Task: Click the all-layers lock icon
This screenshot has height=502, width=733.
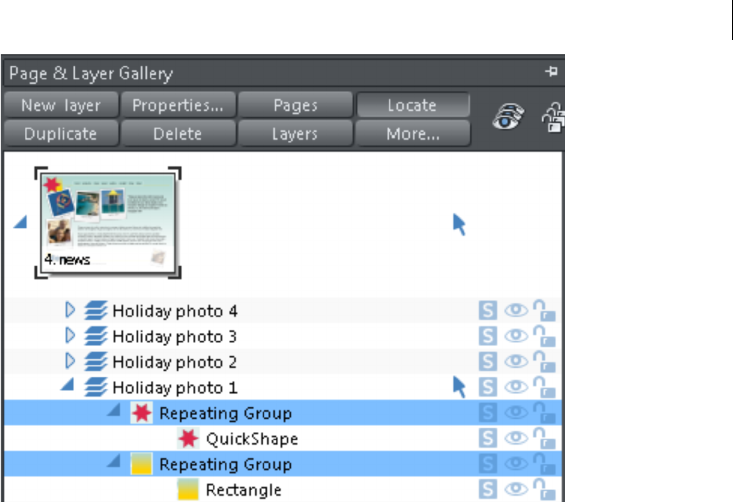Action: [x=553, y=117]
